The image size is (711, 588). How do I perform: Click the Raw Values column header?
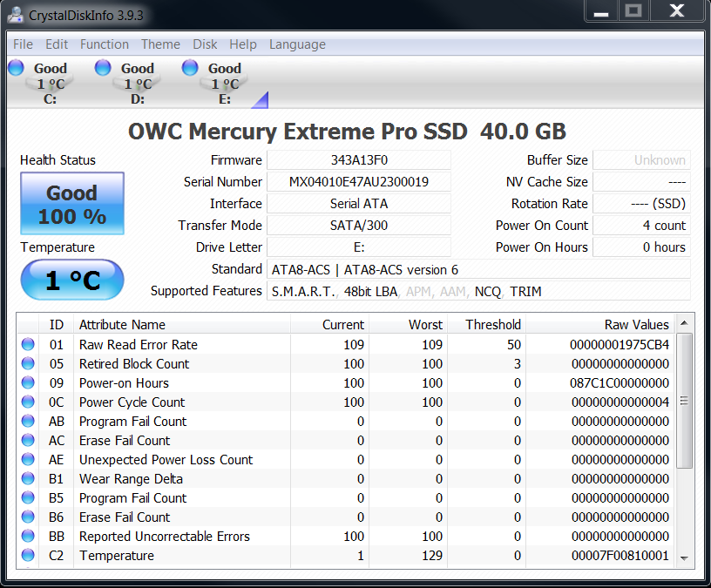click(636, 324)
